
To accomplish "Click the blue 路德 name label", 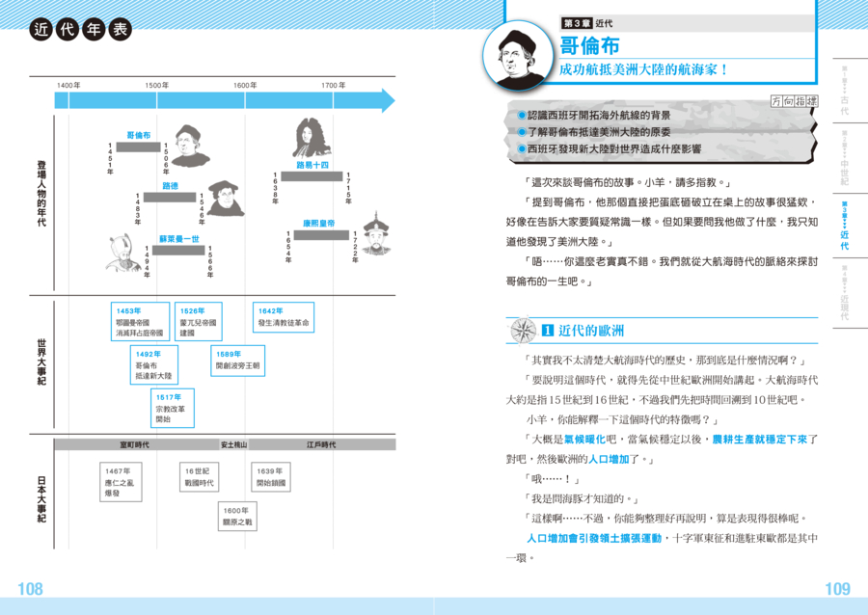I will point(170,186).
